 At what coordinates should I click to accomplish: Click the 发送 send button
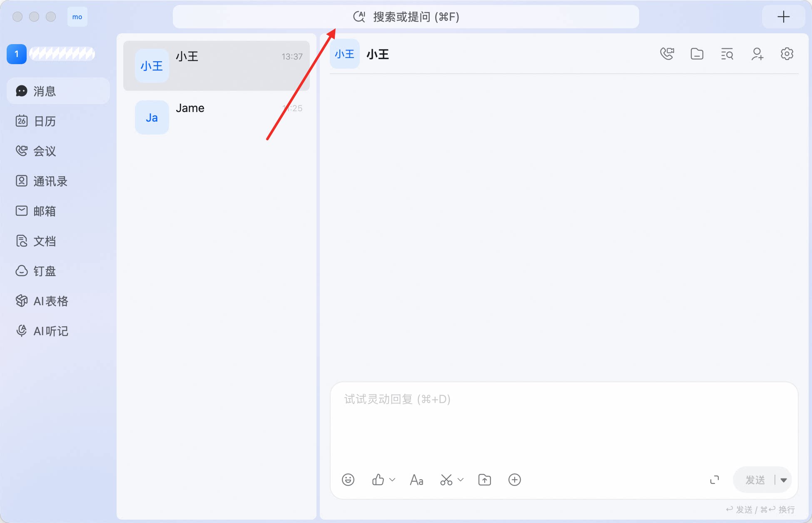tap(755, 480)
